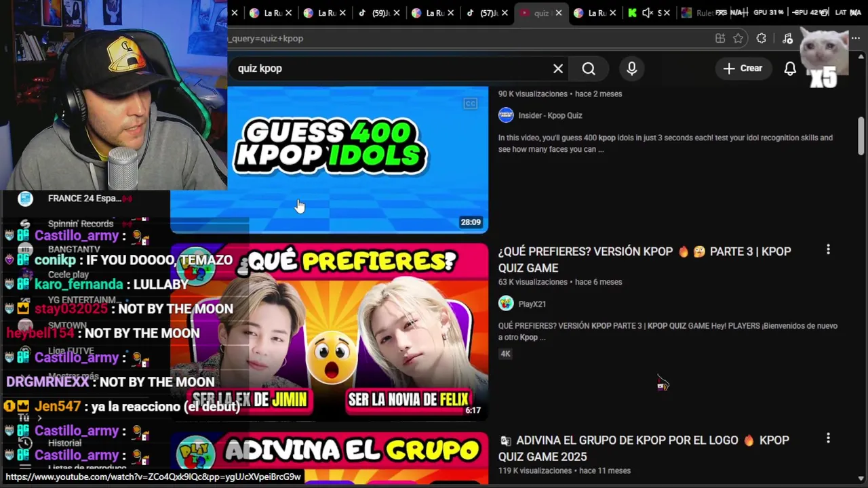
Task: Click '119 K visualizaciones • hace 11 meses'
Action: click(565, 470)
